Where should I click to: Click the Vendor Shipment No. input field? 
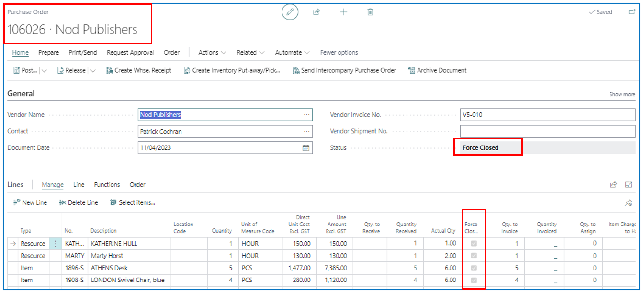click(547, 132)
